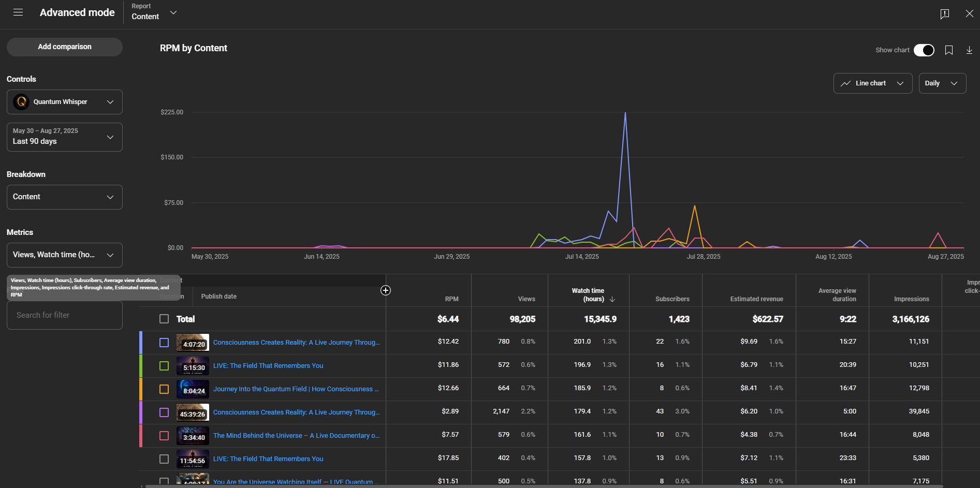Open Journey Into the Quantum Field video link
980x488 pixels.
tap(296, 389)
